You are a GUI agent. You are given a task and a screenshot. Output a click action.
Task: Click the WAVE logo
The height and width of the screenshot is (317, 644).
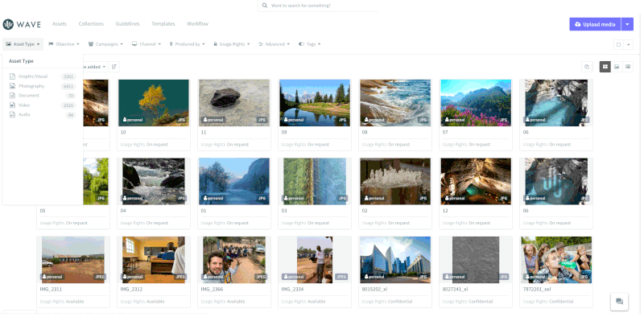click(x=22, y=24)
